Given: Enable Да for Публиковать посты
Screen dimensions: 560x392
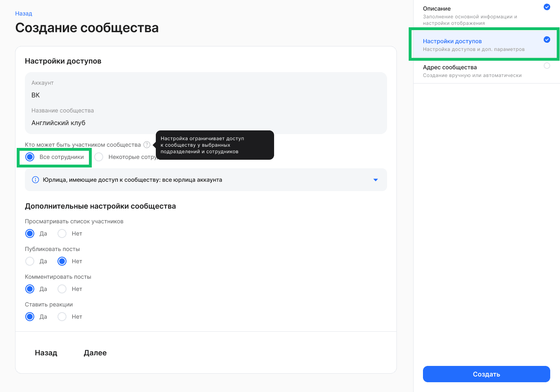Looking at the screenshot, I should point(29,261).
